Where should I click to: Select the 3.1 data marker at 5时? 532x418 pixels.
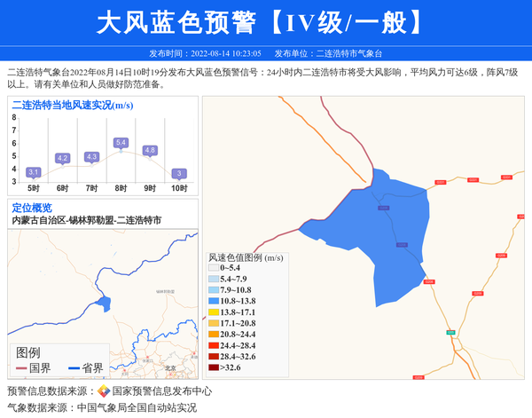[x=34, y=171]
